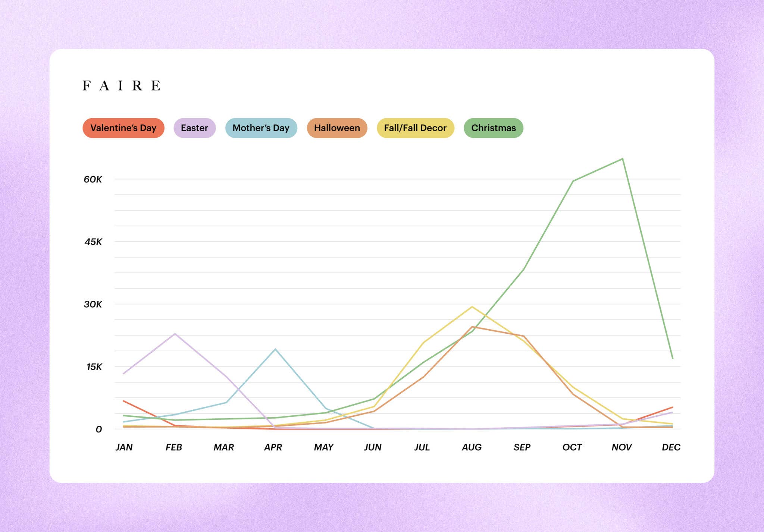Click the NOV month label
The image size is (764, 532).
pyautogui.click(x=621, y=447)
